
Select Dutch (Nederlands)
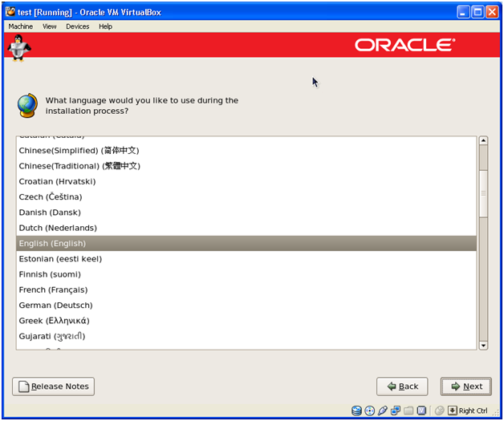click(x=246, y=228)
